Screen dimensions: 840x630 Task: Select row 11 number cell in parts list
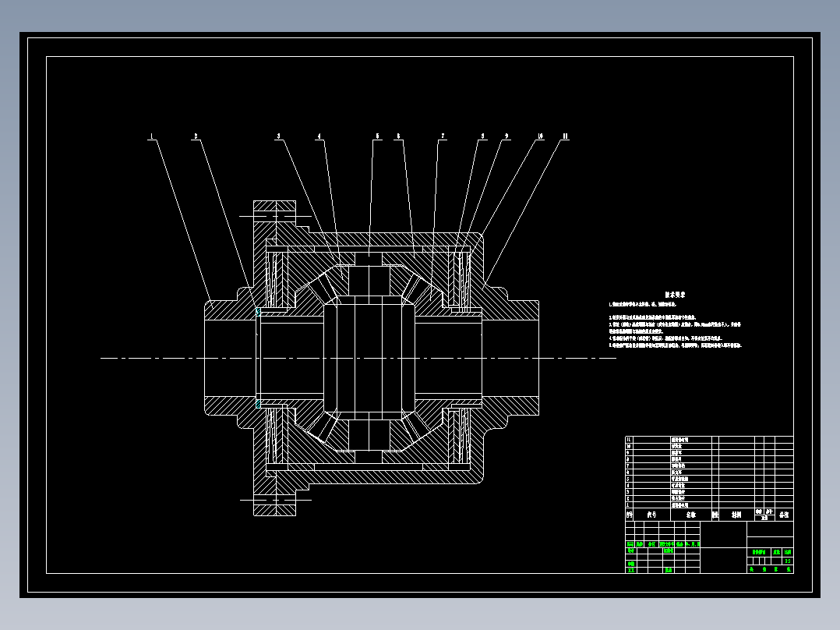coord(629,440)
